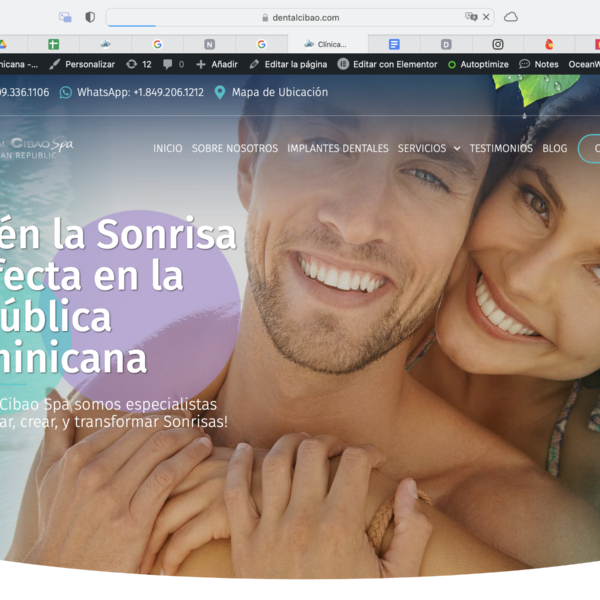Click WhatsApp number +1.849.206.1212
Screen dimensions: 600x600
168,92
